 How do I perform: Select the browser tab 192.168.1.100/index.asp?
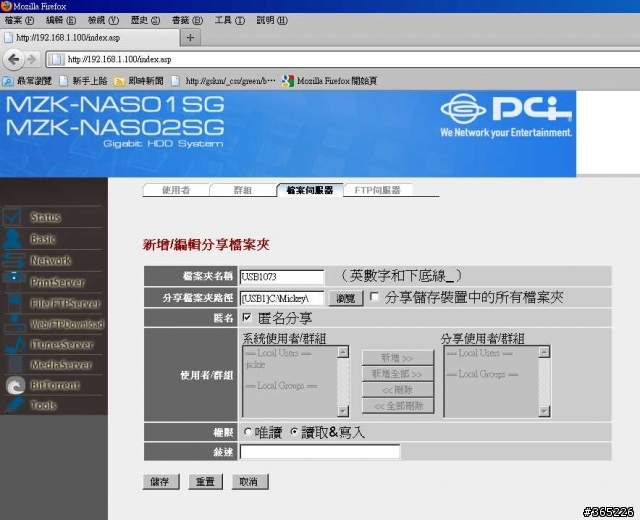90,38
